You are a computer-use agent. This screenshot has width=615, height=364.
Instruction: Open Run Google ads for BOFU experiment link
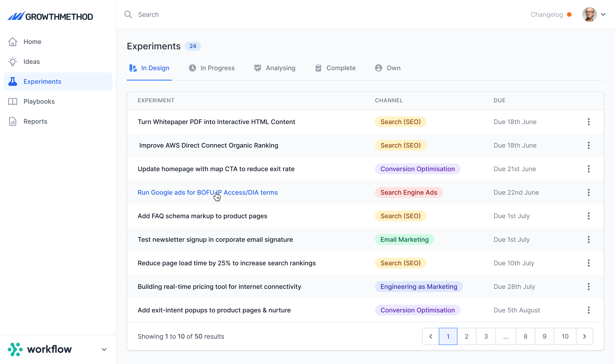click(208, 192)
